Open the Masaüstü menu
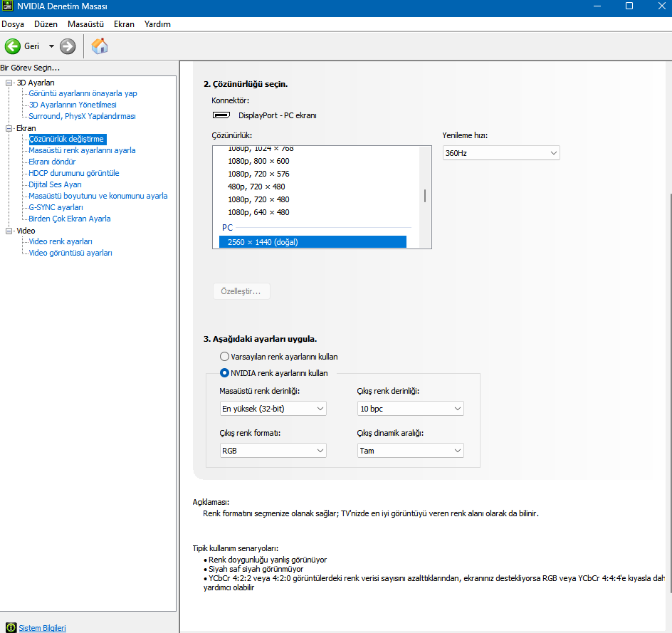The height and width of the screenshot is (633, 672). [85, 24]
